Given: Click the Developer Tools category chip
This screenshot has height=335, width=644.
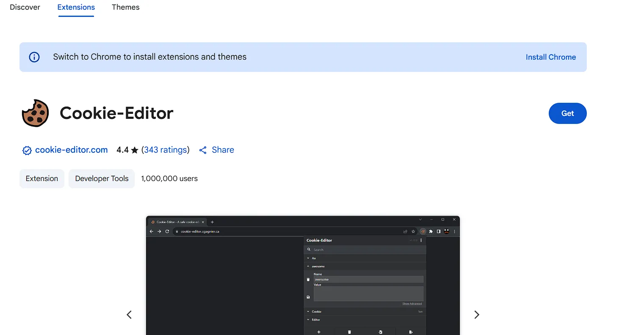Looking at the screenshot, I should coord(102,178).
